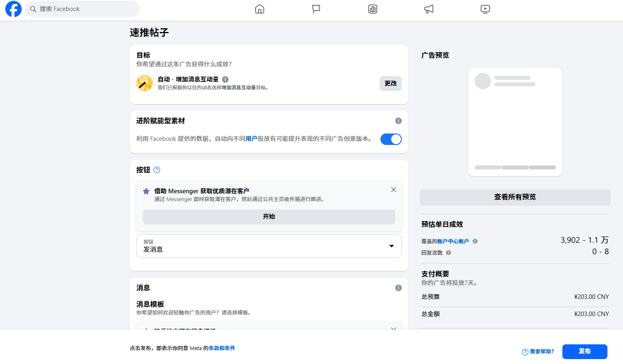Click the 消息模板 heading

click(x=150, y=304)
